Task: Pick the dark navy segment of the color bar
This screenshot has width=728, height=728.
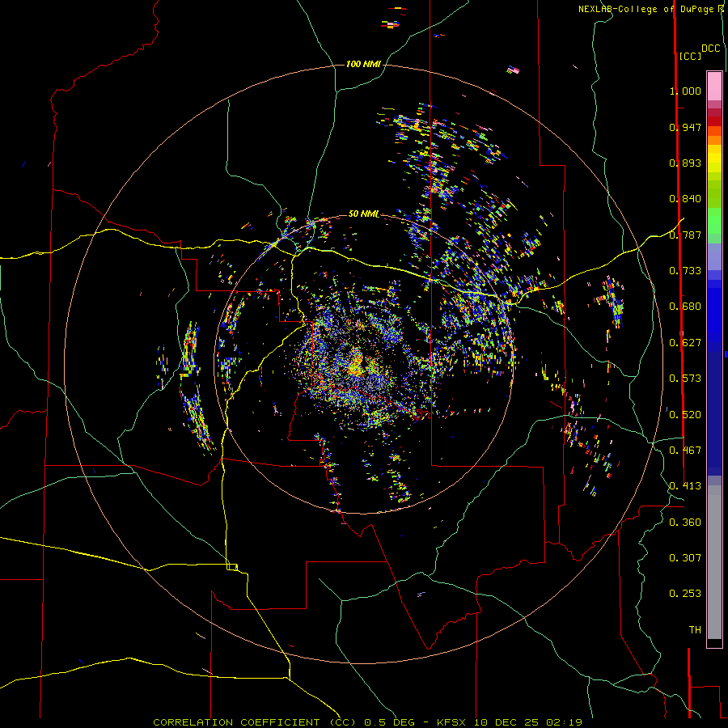Action: coord(714,413)
